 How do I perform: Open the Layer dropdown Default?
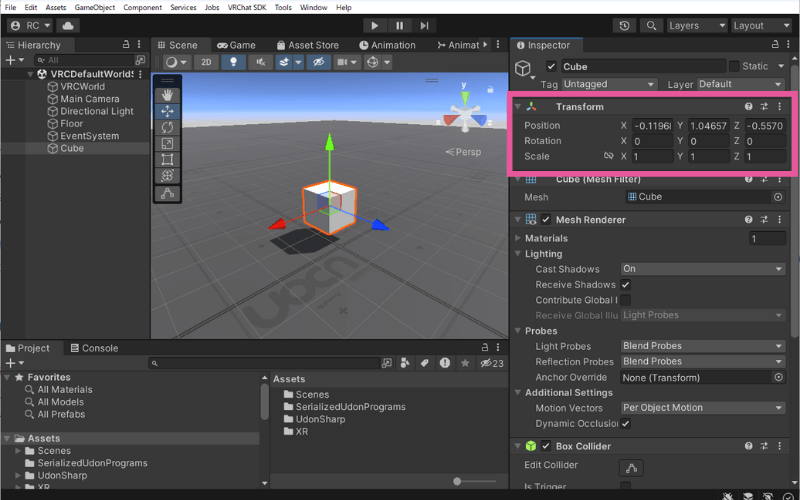click(x=740, y=84)
